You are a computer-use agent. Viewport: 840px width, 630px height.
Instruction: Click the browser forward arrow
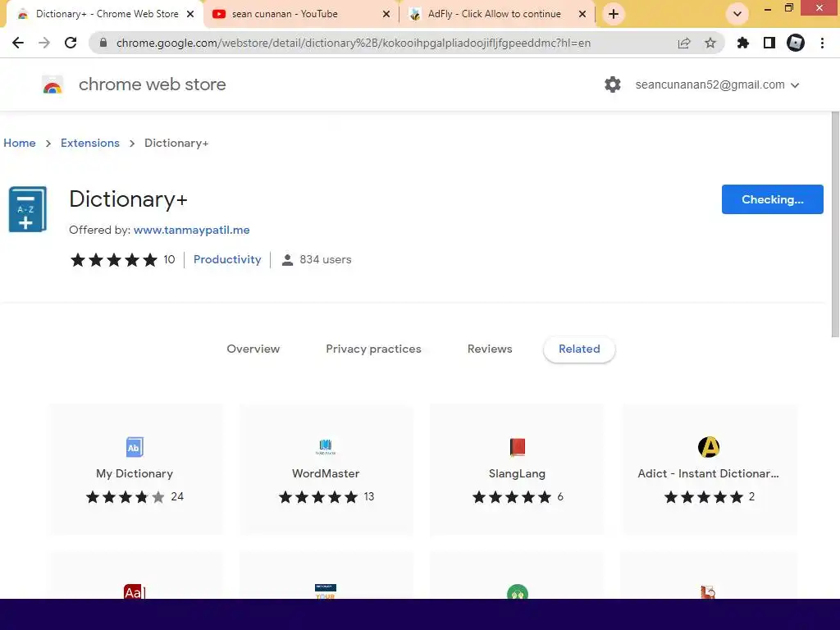tap(44, 43)
